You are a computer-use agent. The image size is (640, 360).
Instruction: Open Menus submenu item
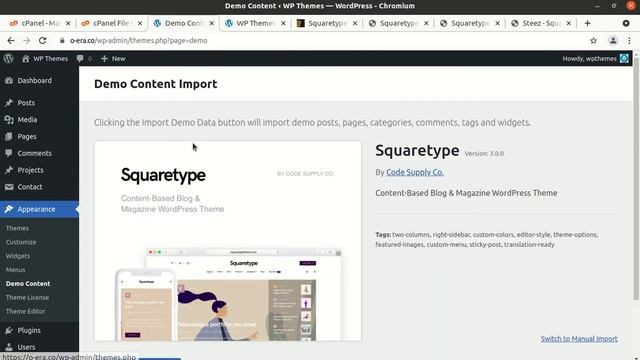[16, 270]
